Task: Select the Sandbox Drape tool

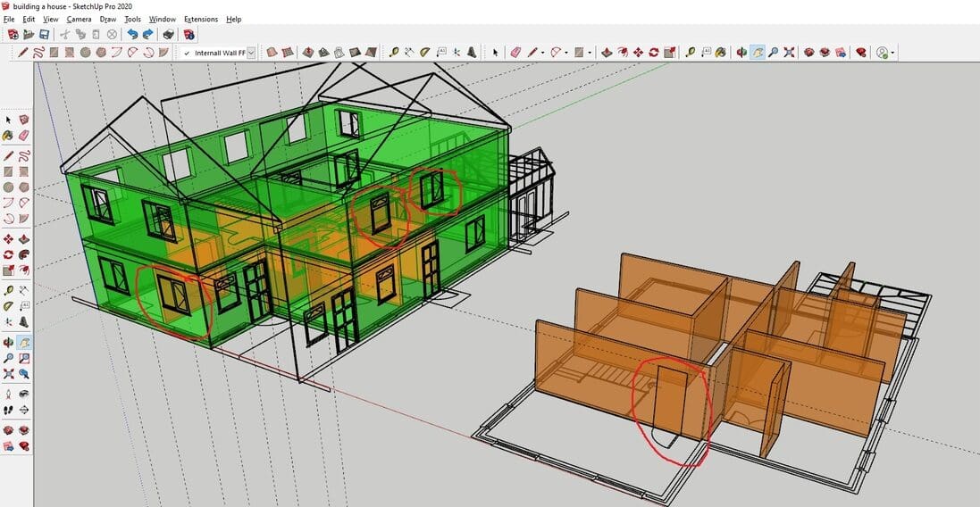Action: 339,53
